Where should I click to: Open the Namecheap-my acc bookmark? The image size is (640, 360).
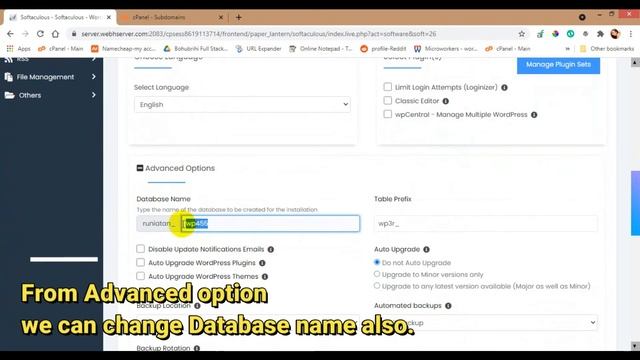(123, 49)
